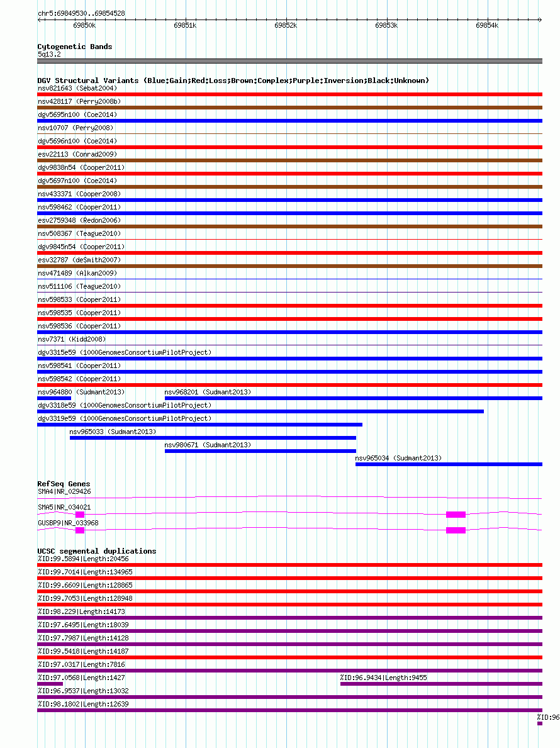
Task: Select variant nsv7371 (Kidd2008)
Action: (72, 339)
